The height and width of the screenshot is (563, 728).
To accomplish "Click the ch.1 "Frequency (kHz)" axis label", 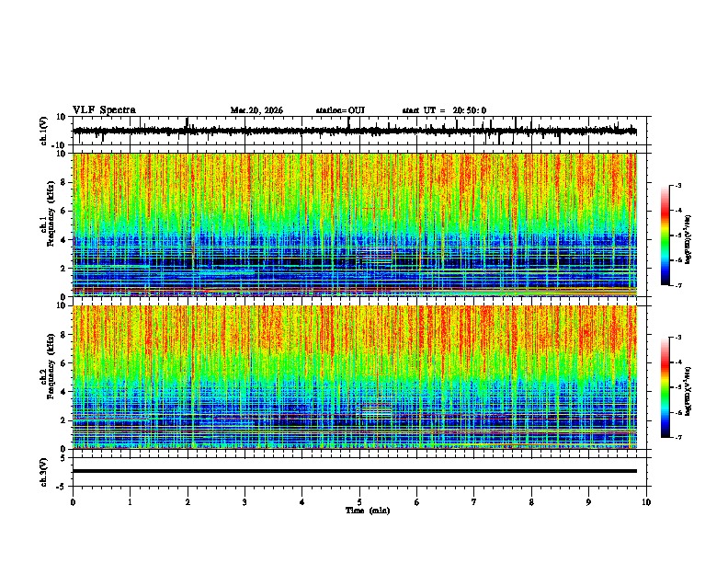I will [x=51, y=213].
